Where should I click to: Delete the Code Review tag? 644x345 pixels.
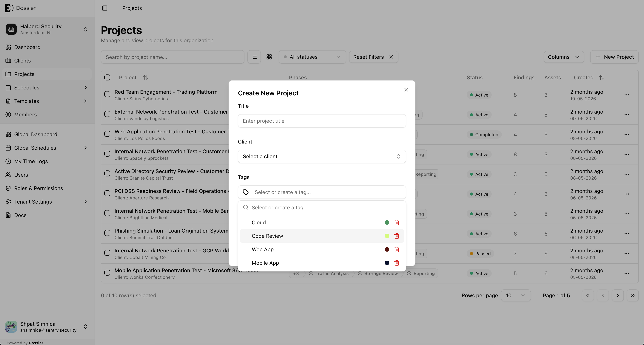pos(397,236)
